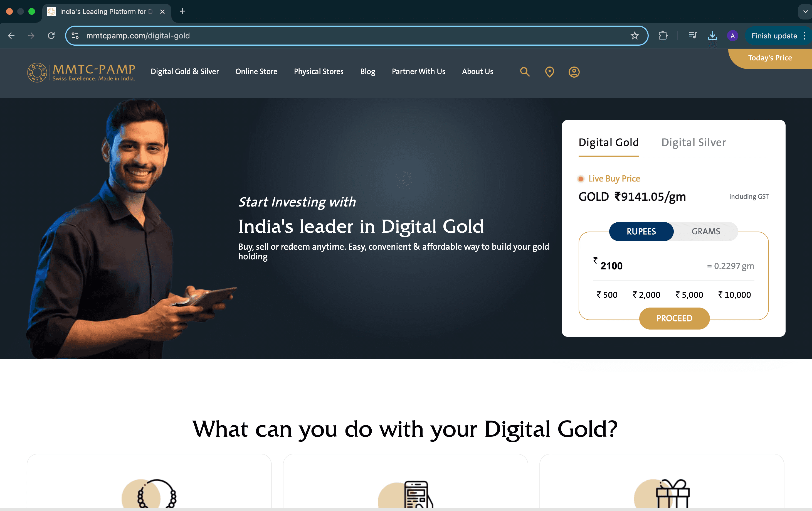Open the browser downloads icon
This screenshot has width=812, height=511.
point(712,36)
